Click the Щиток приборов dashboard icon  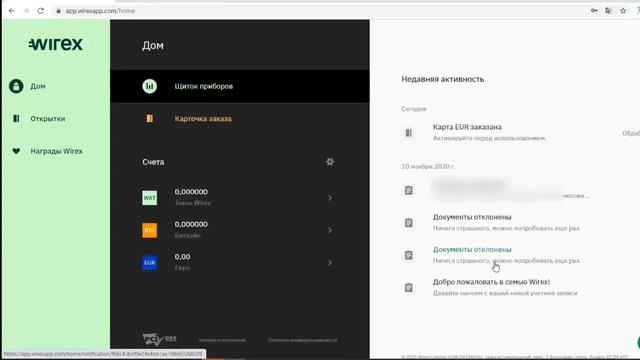(149, 86)
